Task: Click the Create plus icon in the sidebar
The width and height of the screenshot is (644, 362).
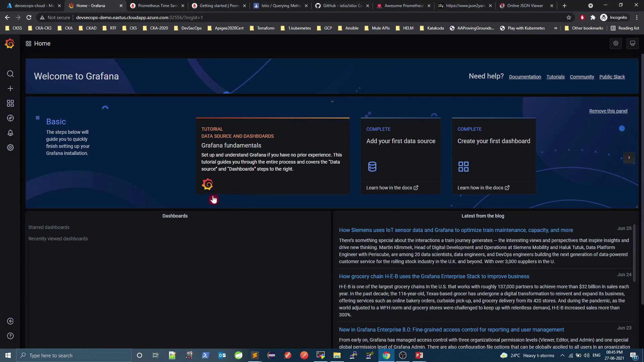Action: tap(10, 88)
